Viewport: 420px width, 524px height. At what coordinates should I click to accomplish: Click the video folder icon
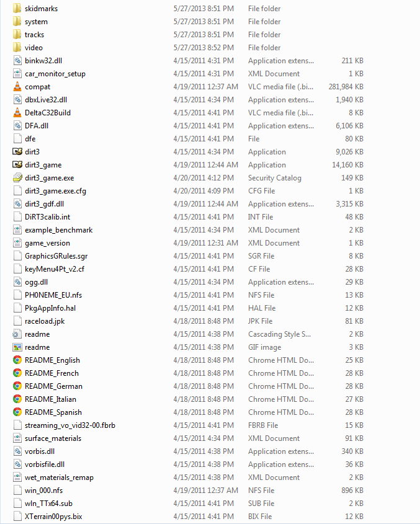17,48
